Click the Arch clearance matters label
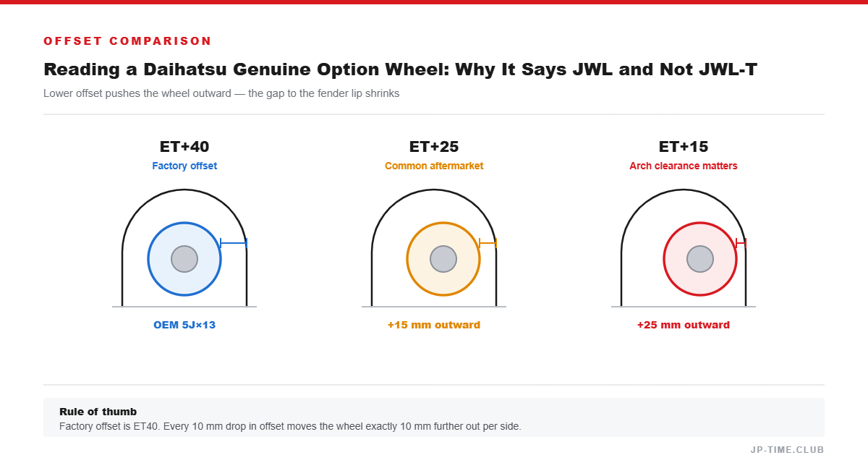This screenshot has height=463, width=868. pyautogui.click(x=684, y=166)
